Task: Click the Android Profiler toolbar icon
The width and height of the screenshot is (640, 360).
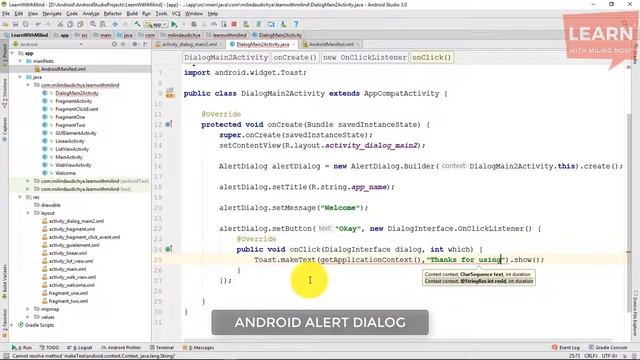Action: [x=213, y=24]
